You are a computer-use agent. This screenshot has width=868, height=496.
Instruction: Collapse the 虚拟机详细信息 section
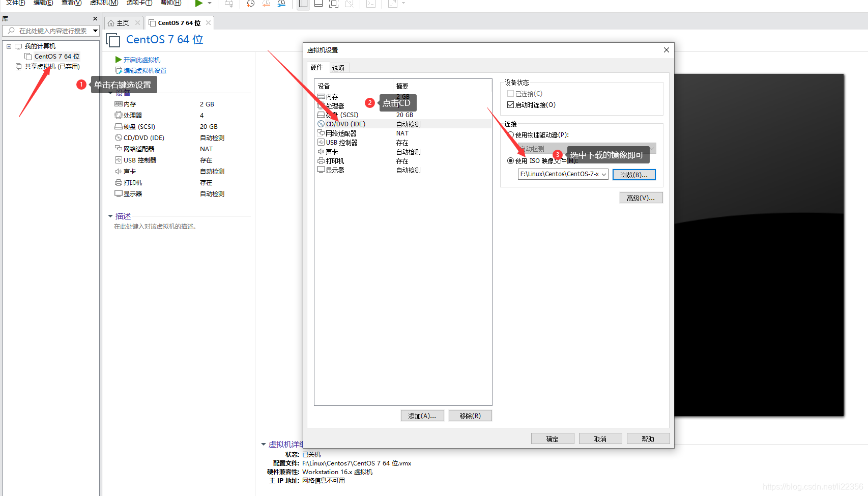pos(264,445)
